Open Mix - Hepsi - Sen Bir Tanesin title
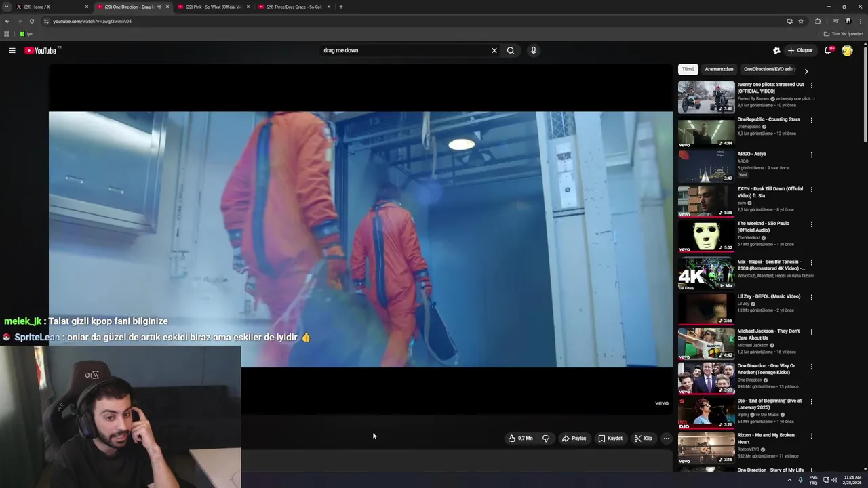The width and height of the screenshot is (868, 488). tap(770, 265)
